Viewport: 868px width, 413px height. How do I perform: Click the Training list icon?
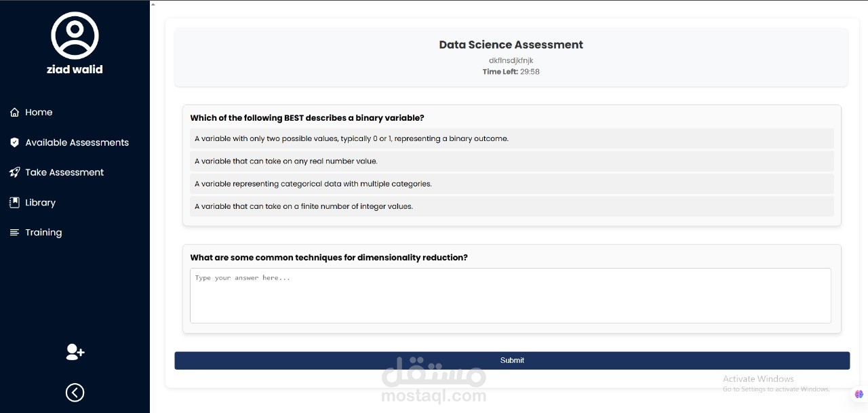tap(14, 233)
